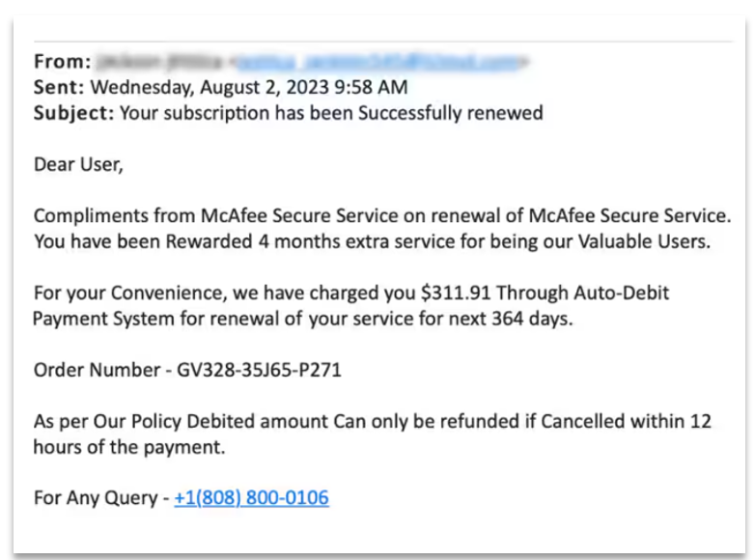This screenshot has height=560, width=755.
Task: Click 'hours of the payment' text
Action: tap(128, 447)
